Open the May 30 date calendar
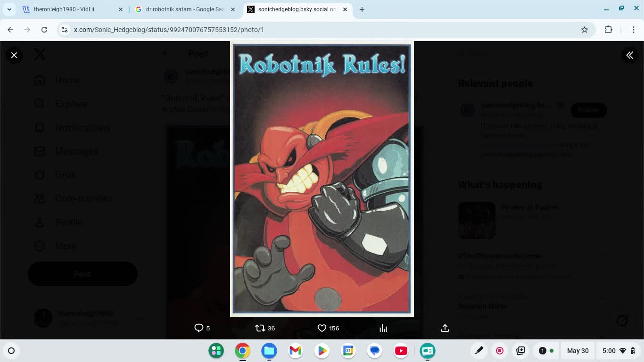This screenshot has width=644, height=362. point(578,351)
